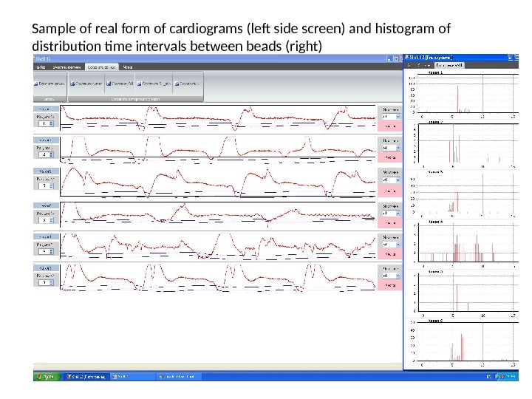This screenshot has height=399, width=532.
Task: Click the number stepper of the fifth channel
Action: click(46, 251)
